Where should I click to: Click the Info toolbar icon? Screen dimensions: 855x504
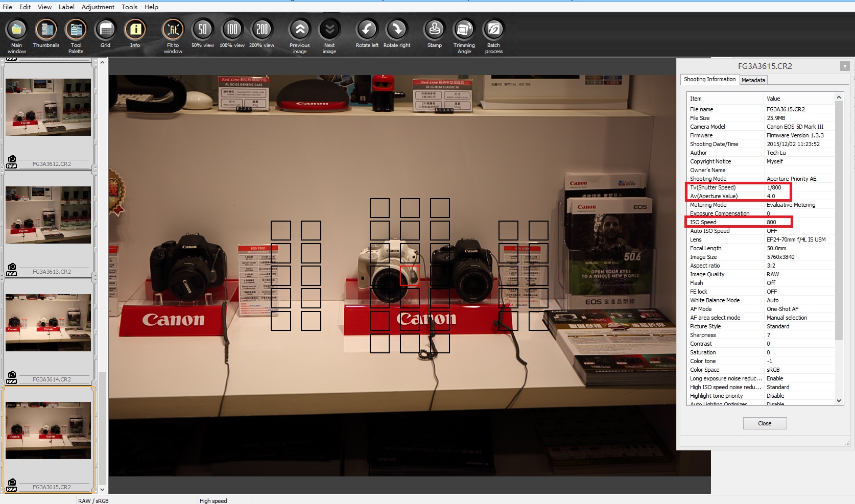135,30
